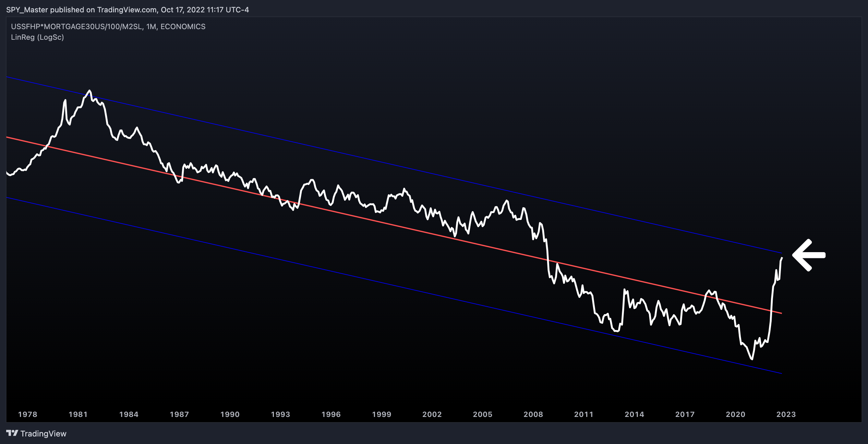Click the TradingView logo icon at bottom left

point(12,433)
